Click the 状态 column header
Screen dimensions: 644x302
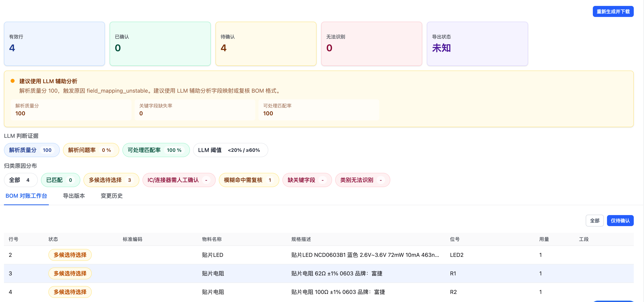(53, 239)
